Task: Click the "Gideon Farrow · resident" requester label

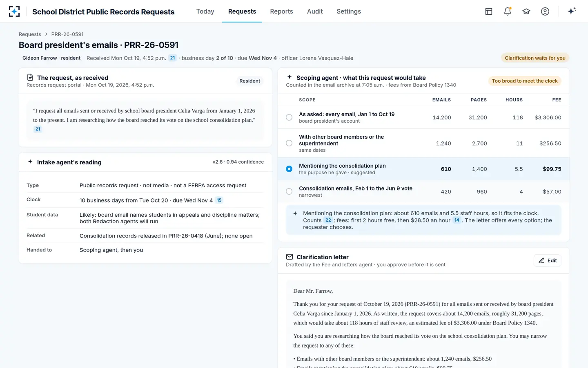Action: pyautogui.click(x=51, y=58)
